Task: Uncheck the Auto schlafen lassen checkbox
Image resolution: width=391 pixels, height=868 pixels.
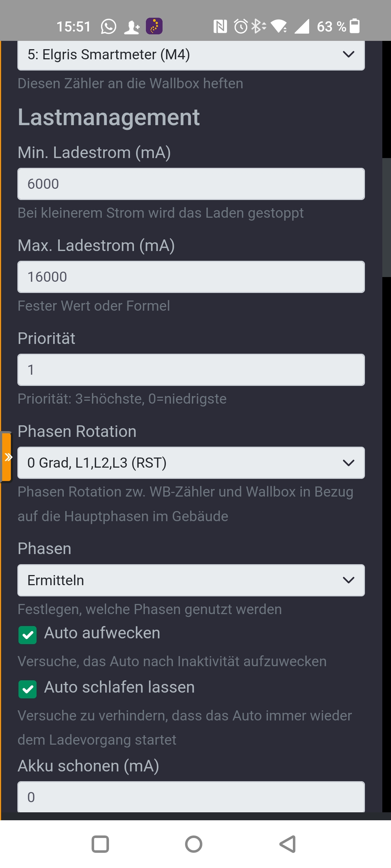Action: click(28, 689)
